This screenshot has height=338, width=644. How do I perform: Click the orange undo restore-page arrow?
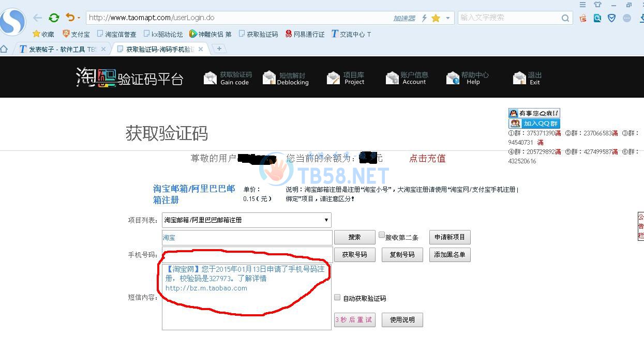pos(70,18)
